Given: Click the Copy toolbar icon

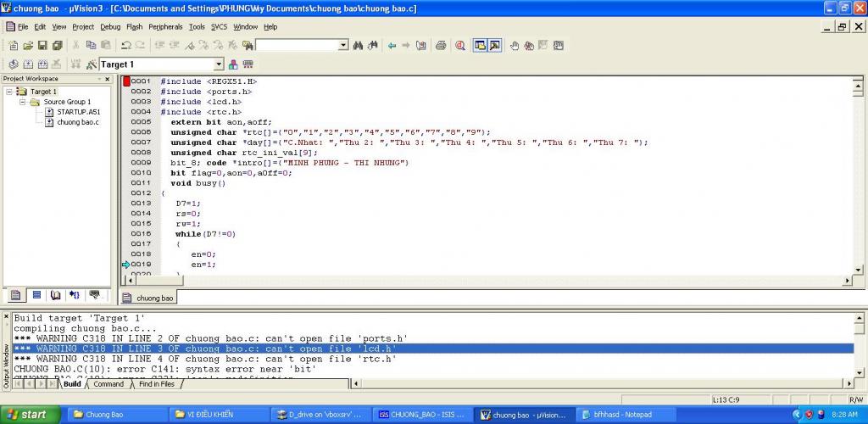Looking at the screenshot, I should pyautogui.click(x=92, y=45).
